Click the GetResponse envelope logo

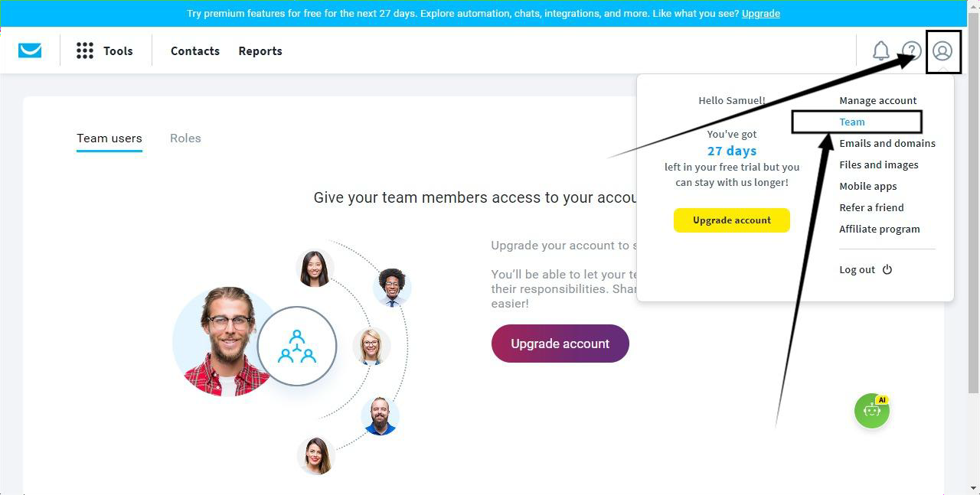(30, 50)
